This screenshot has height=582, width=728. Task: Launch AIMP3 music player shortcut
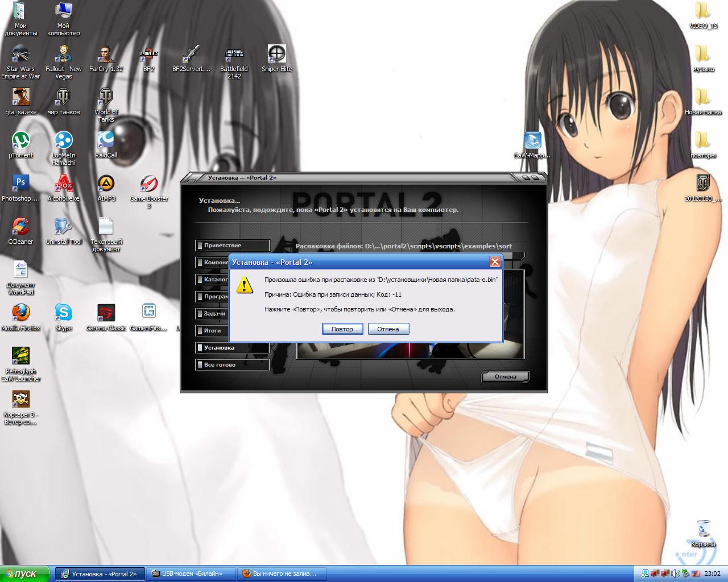coord(106,189)
